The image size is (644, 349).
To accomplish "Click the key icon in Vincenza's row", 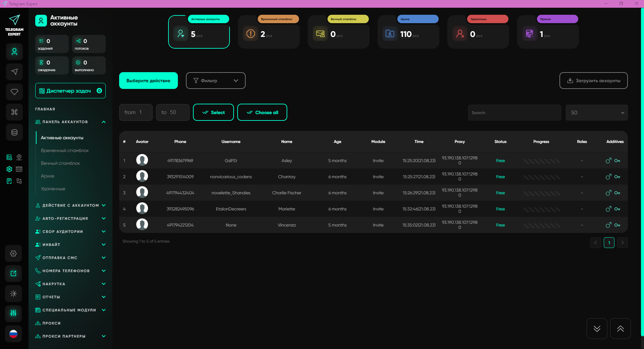I will pyautogui.click(x=617, y=225).
